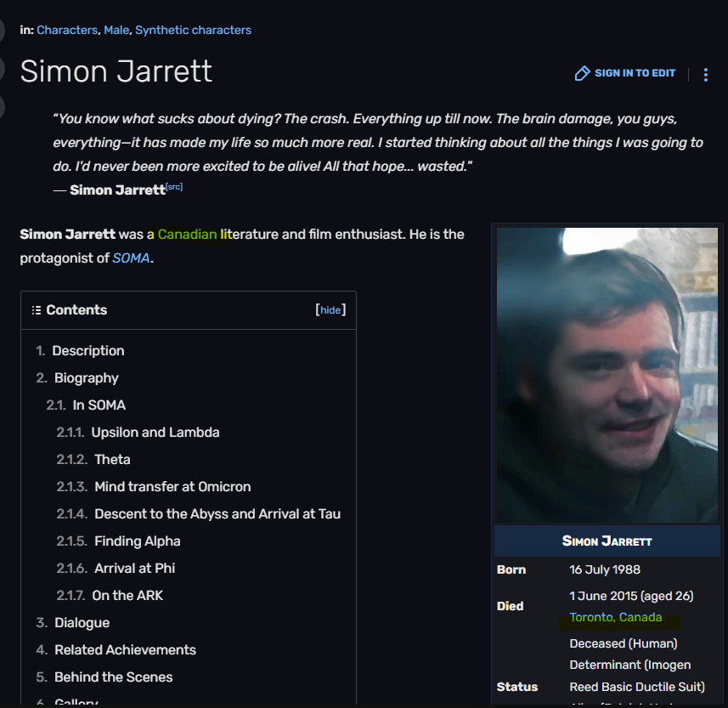Follow the Canadian link
728x708 pixels.
click(x=187, y=234)
